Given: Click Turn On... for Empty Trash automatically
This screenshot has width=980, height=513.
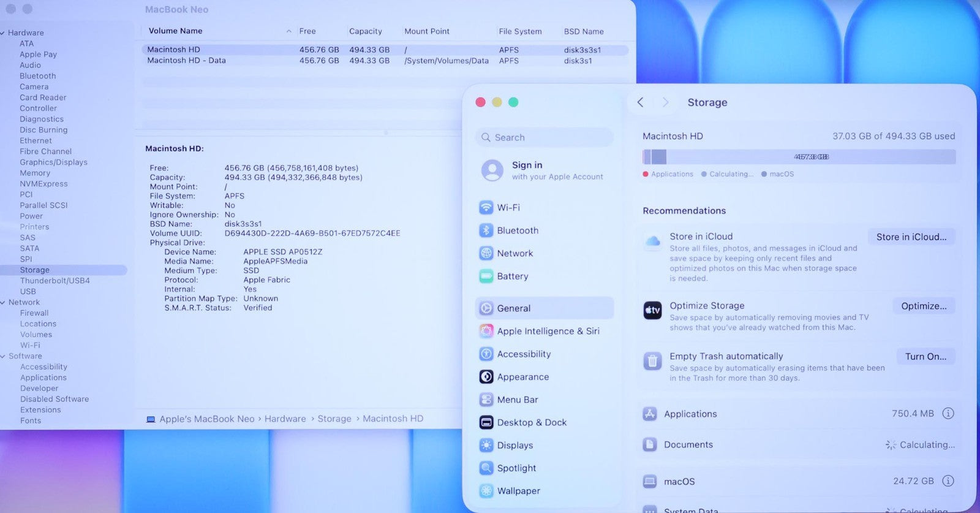Looking at the screenshot, I should pyautogui.click(x=925, y=357).
